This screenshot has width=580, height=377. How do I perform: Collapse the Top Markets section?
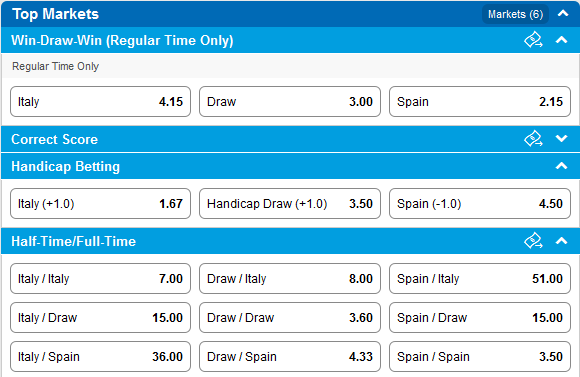tap(563, 14)
